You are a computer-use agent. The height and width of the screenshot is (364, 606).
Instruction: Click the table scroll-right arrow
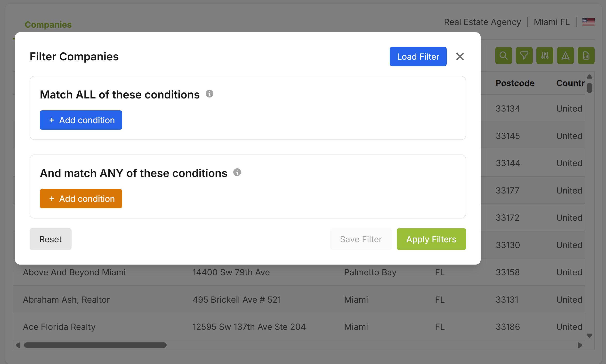580,345
